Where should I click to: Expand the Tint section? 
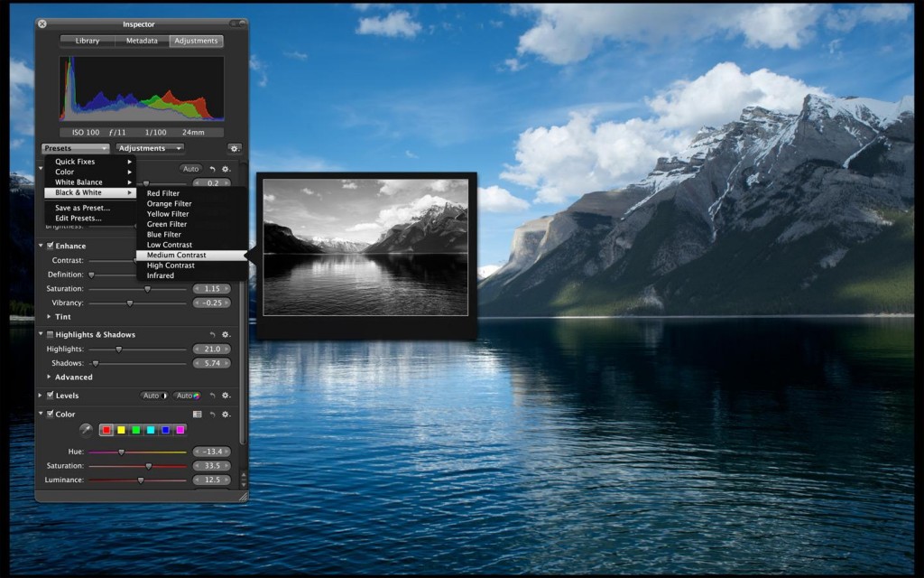click(49, 317)
